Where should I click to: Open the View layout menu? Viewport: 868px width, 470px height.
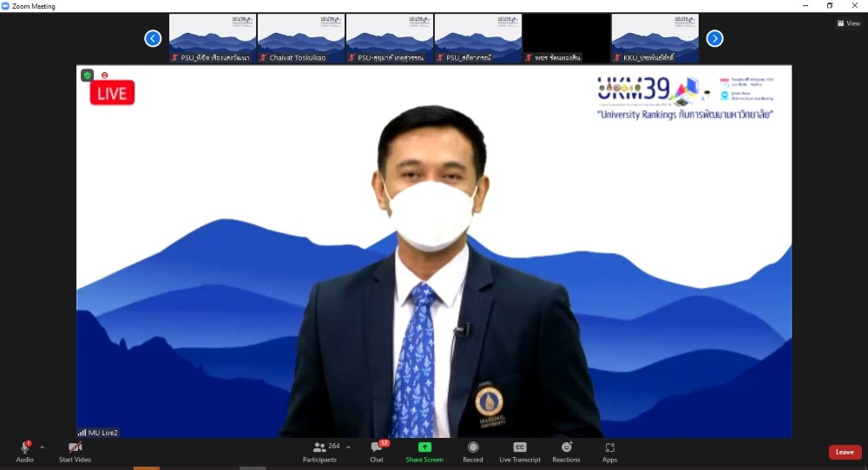click(x=848, y=23)
